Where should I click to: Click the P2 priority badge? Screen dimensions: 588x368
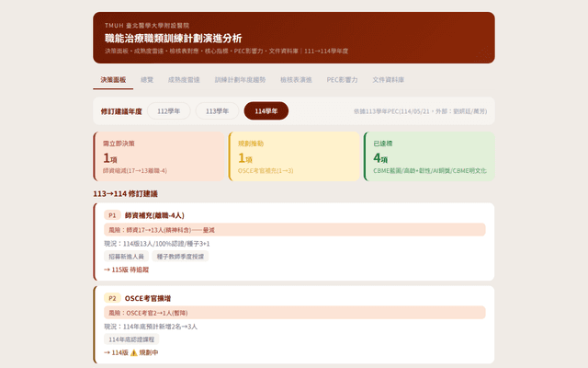tap(112, 298)
